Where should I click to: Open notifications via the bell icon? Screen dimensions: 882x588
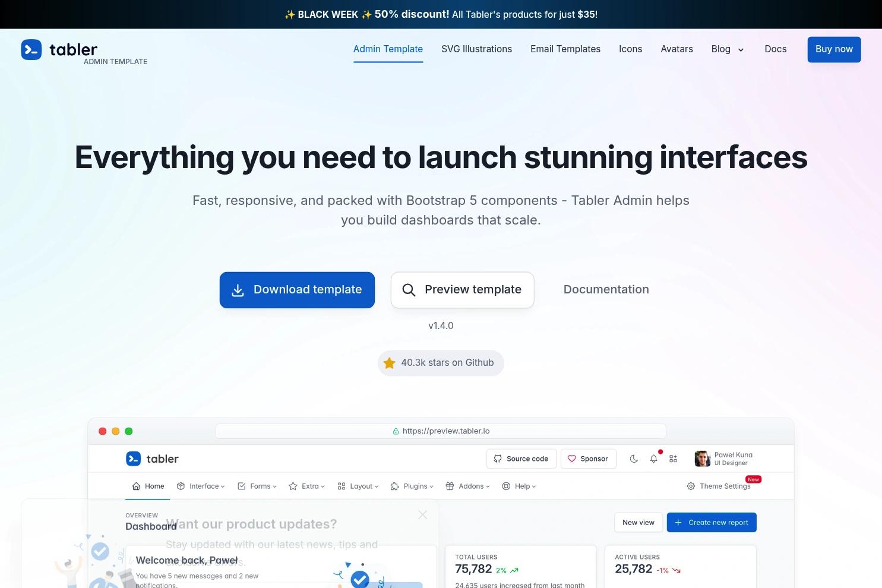[x=653, y=459]
